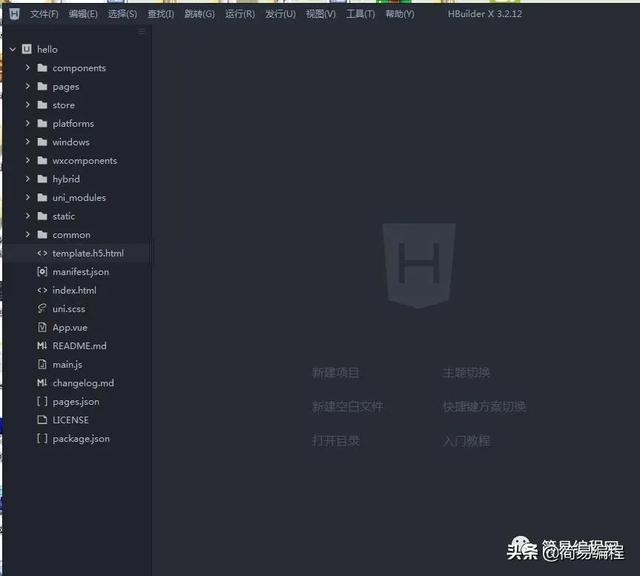640x576 pixels.
Task: Expand the uni_modules folder chevron
Action: [x=28, y=197]
